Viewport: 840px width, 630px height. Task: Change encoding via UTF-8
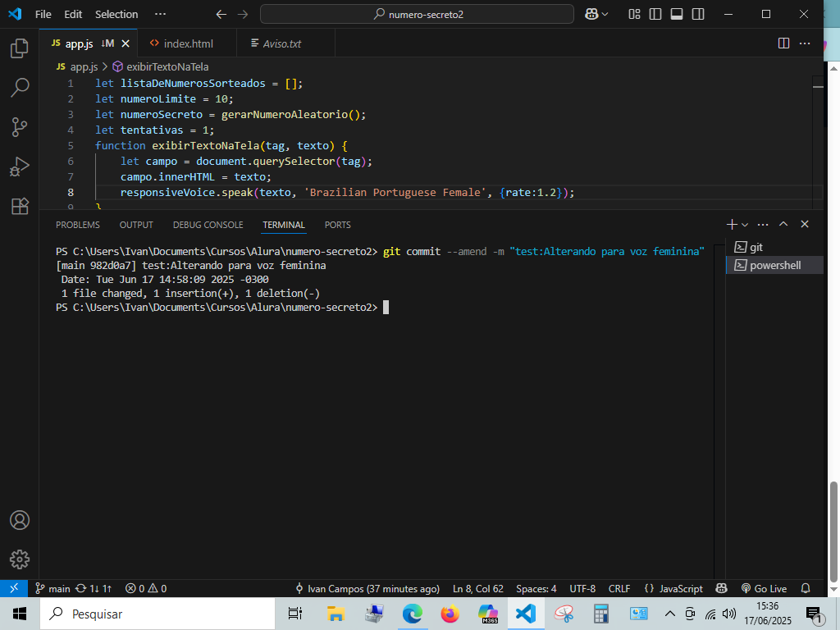pyautogui.click(x=582, y=588)
